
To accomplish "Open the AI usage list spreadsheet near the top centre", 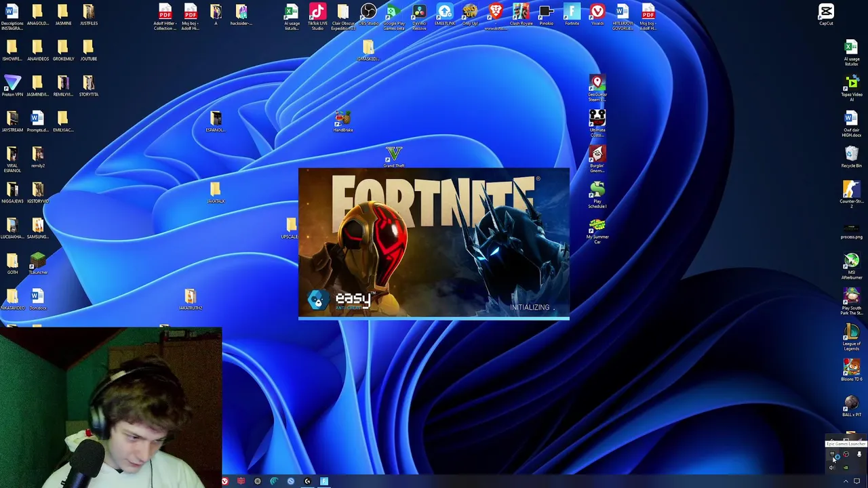I will (x=292, y=17).
